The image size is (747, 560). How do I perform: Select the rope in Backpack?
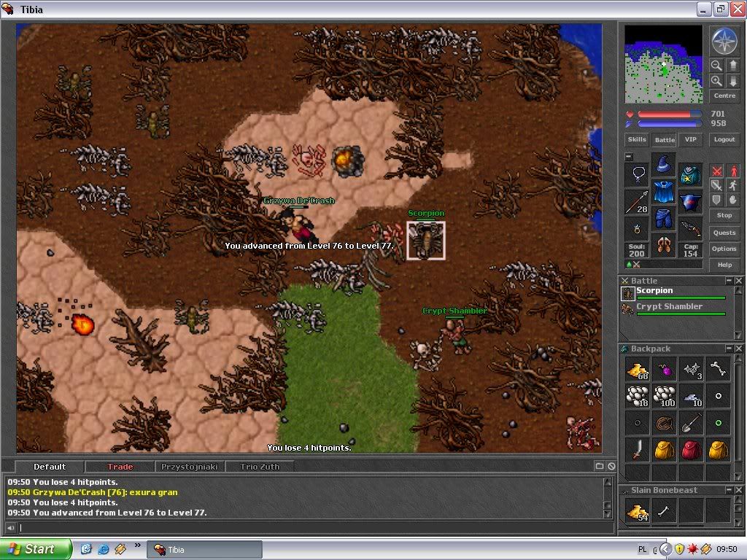665,423
